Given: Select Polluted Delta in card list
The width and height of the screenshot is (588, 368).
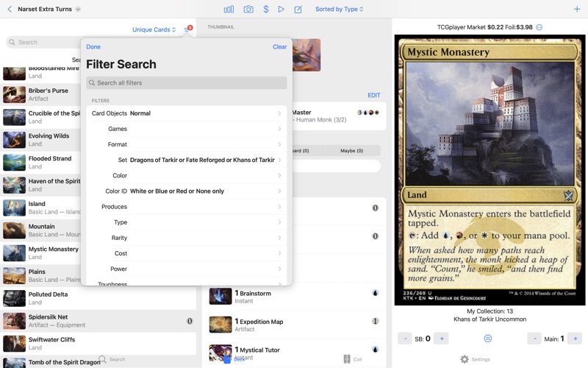Looking at the screenshot, I should point(98,298).
